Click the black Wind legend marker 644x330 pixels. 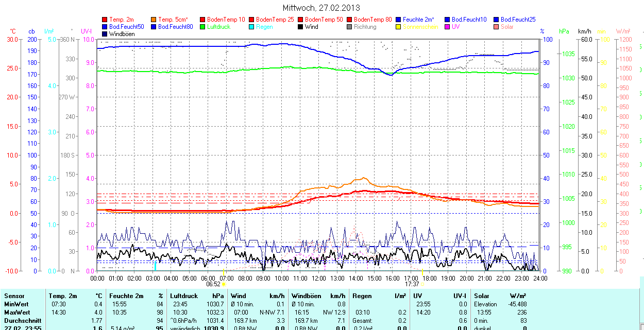pyautogui.click(x=300, y=27)
